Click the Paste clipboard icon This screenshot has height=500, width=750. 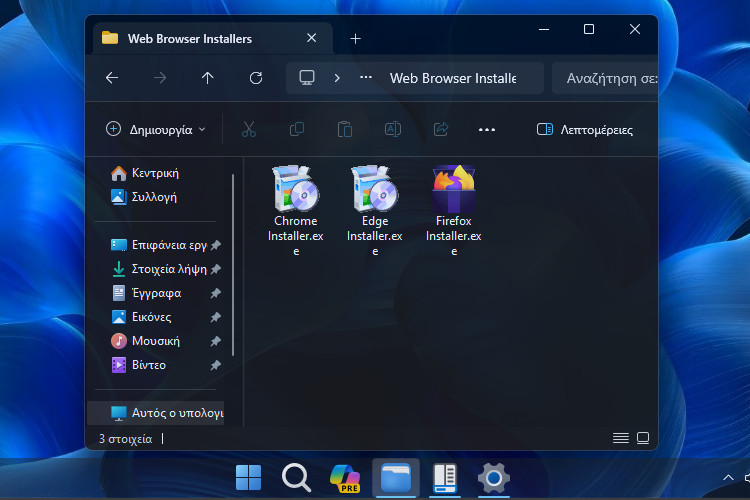(x=345, y=129)
